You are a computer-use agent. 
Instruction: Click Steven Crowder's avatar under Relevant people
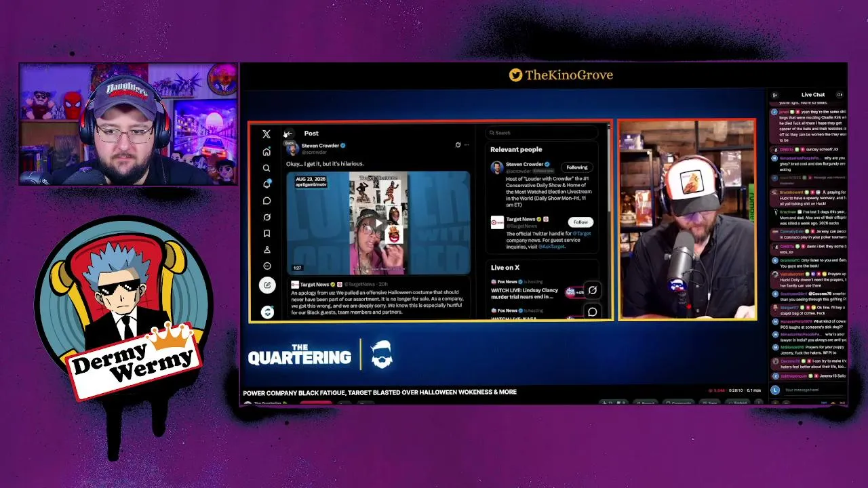tap(497, 167)
